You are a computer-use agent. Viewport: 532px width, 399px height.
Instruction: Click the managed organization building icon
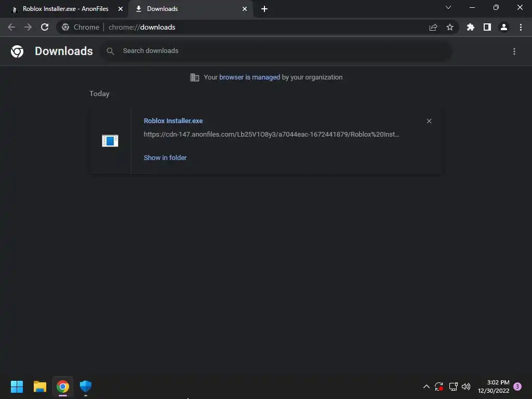[x=195, y=77]
